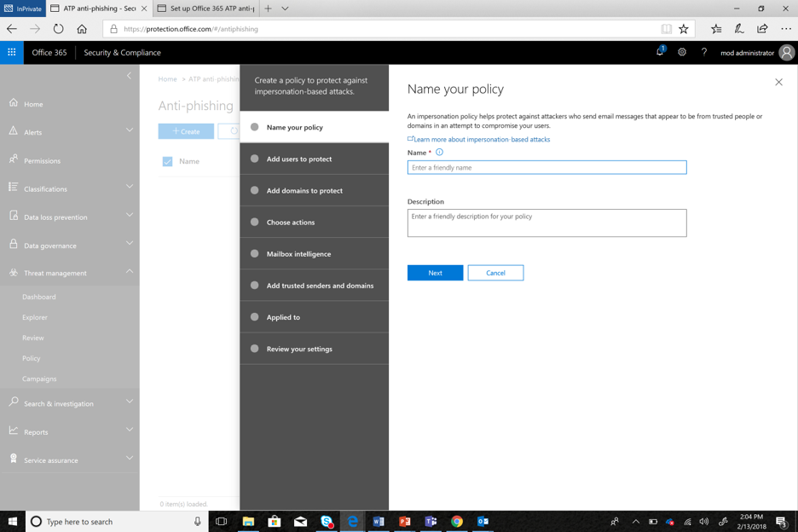Open Learn more about impersonation-based attacks link
This screenshot has height=532, width=798.
click(482, 139)
